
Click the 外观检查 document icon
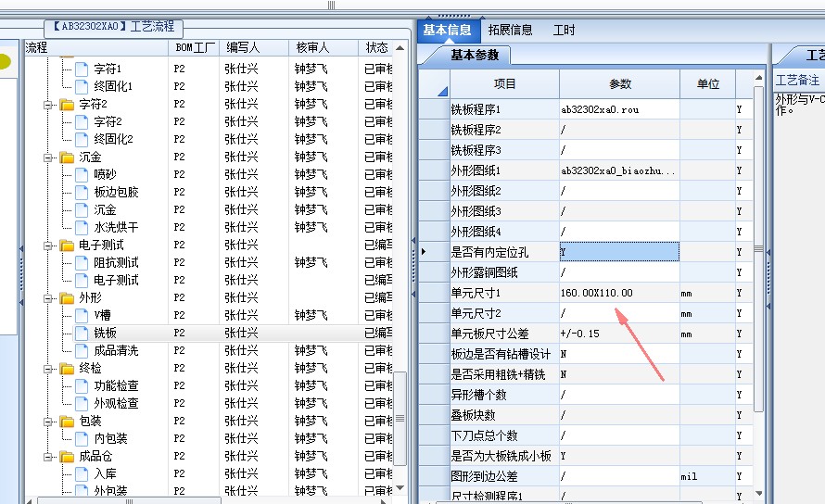click(81, 404)
